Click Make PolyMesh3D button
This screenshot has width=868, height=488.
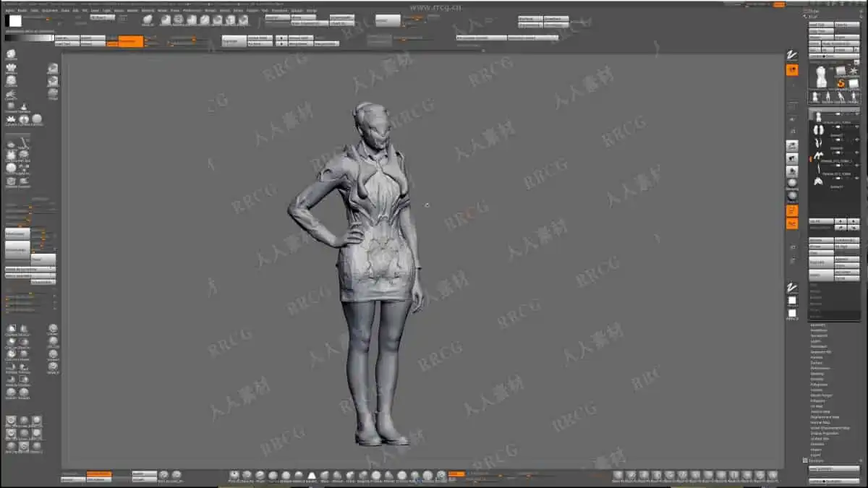click(841, 43)
